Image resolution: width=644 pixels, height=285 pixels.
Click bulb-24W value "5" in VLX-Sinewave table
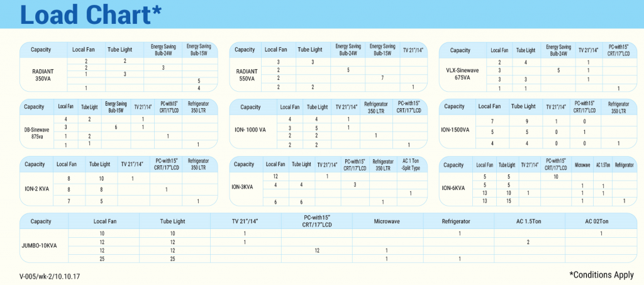(558, 70)
